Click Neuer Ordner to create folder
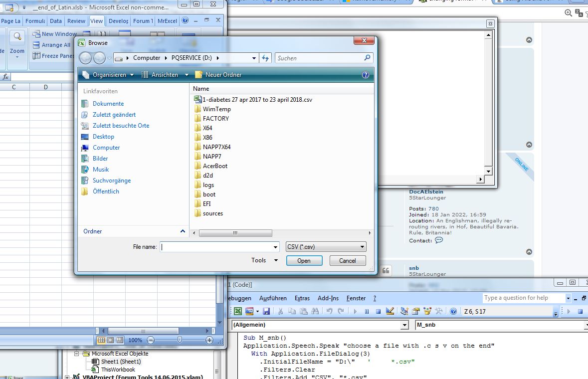Screen dimensions: 588x379 218,75
